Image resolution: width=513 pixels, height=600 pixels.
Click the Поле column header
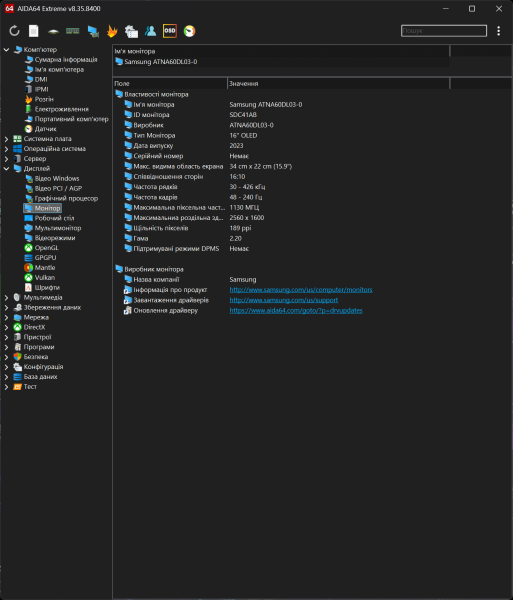[170, 83]
